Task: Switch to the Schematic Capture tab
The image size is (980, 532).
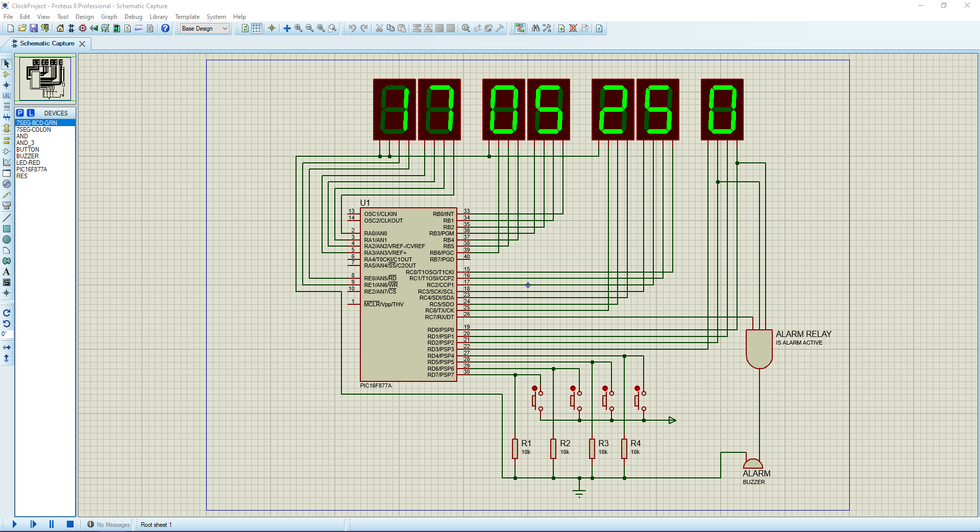Action: tap(46, 43)
